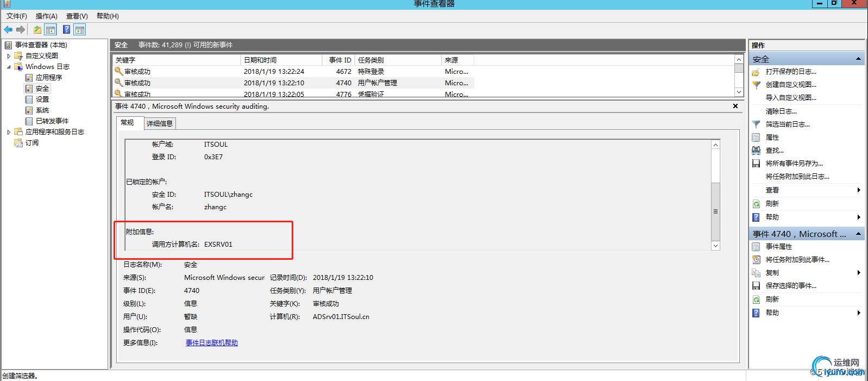This screenshot has height=381, width=868.
Task: Toggle the action pane toolbar icon
Action: 80,29
